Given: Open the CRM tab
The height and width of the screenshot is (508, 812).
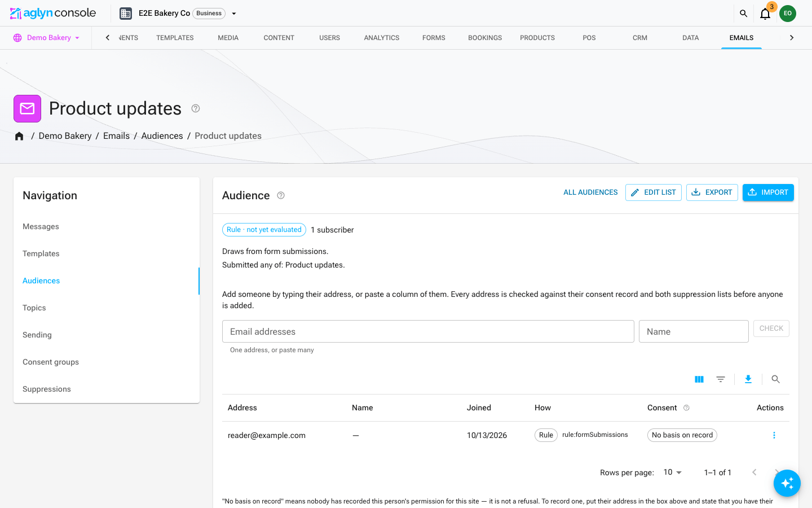Looking at the screenshot, I should point(640,38).
